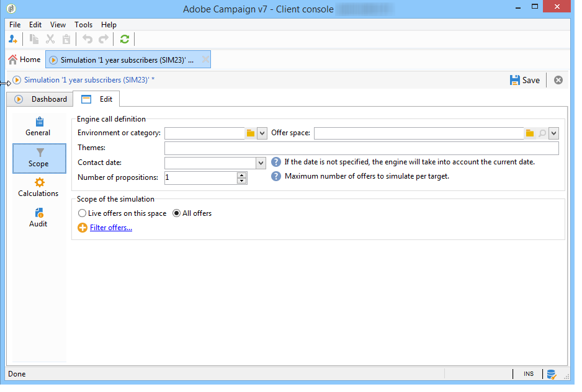Click the Save button
Screen dimensions: 582x392
tap(524, 80)
